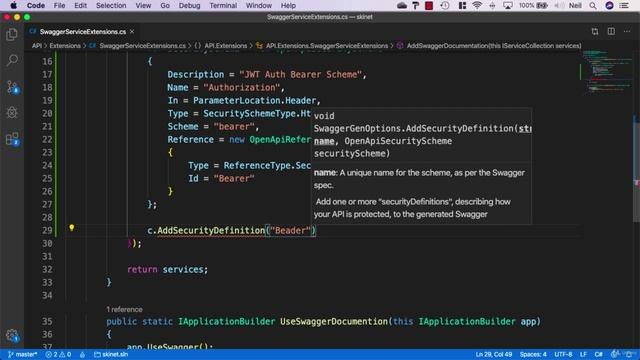Image resolution: width=640 pixels, height=360 pixels.
Task: Click AddSecurityDefinition on line 29
Action: (211, 231)
